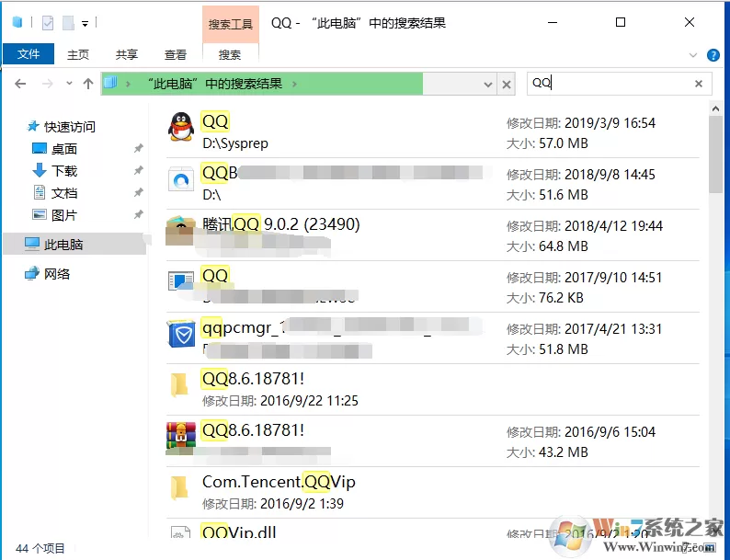Click the 腾讯QQ 9.0.2 installer box icon
The image size is (730, 560).
[x=180, y=230]
